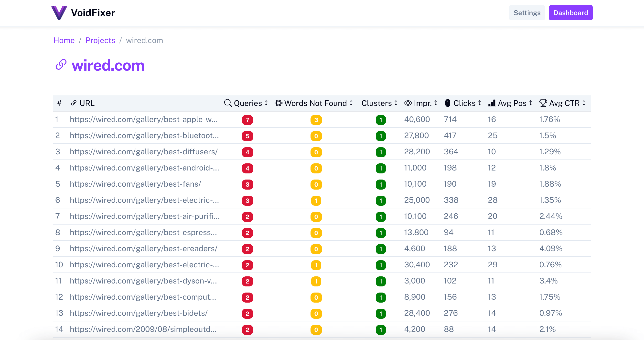Click the sort arrows on Avg Pos
The height and width of the screenshot is (340, 644).
[530, 103]
